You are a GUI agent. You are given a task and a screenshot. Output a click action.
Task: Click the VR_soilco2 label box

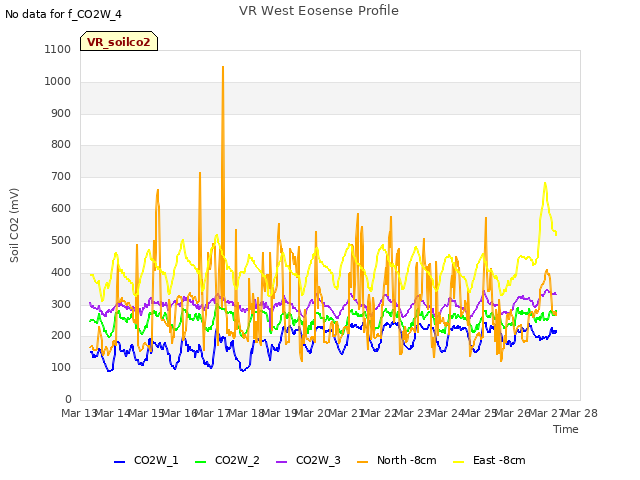pyautogui.click(x=119, y=41)
